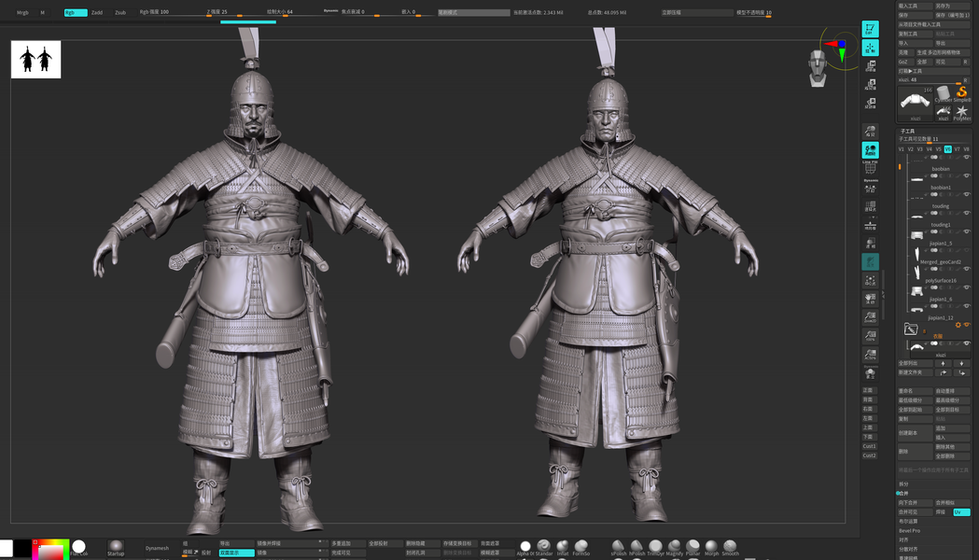Choose the Cylinder tool icon
This screenshot has width=979, height=560.
coord(944,93)
